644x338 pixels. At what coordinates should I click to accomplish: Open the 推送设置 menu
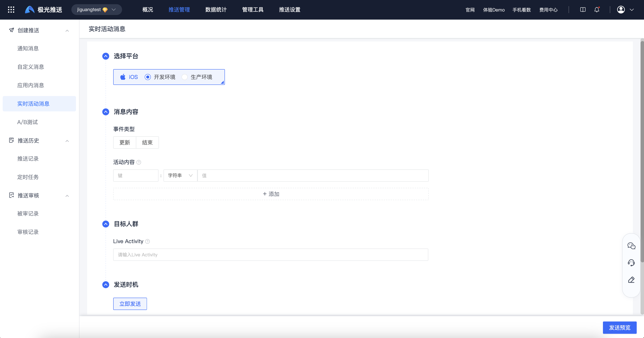[x=290, y=10]
